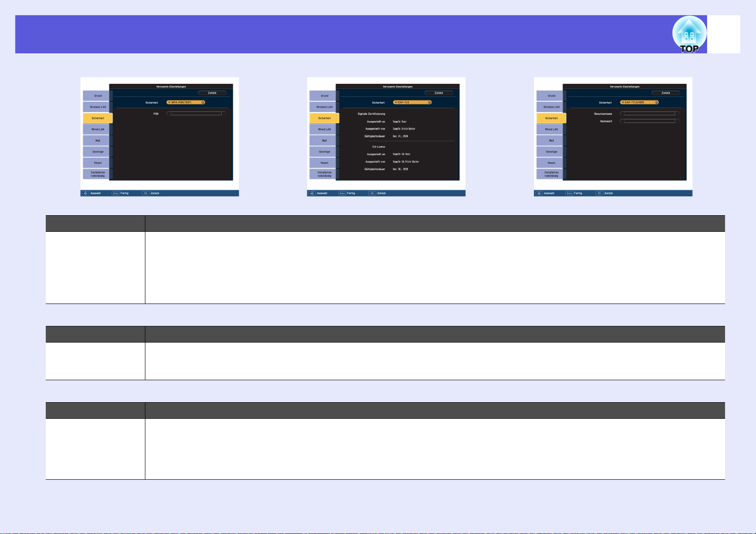
Task: Select Wired LAN tab in EAP-TTLS/MD5 screen
Action: pyautogui.click(x=551, y=129)
